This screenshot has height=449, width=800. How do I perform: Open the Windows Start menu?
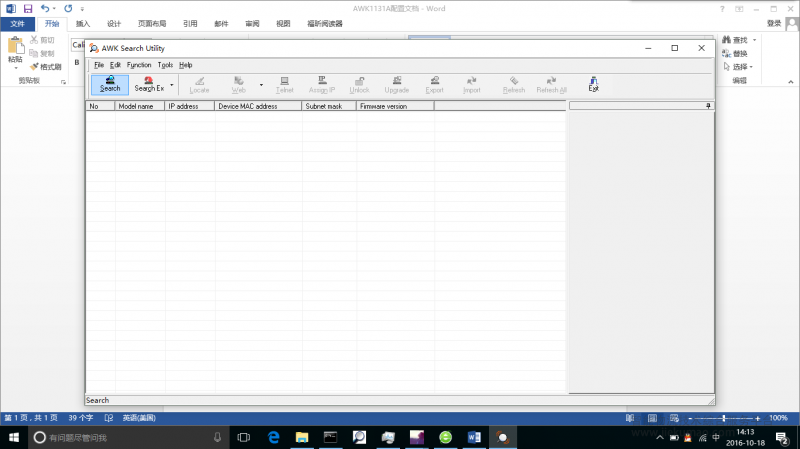click(14, 437)
